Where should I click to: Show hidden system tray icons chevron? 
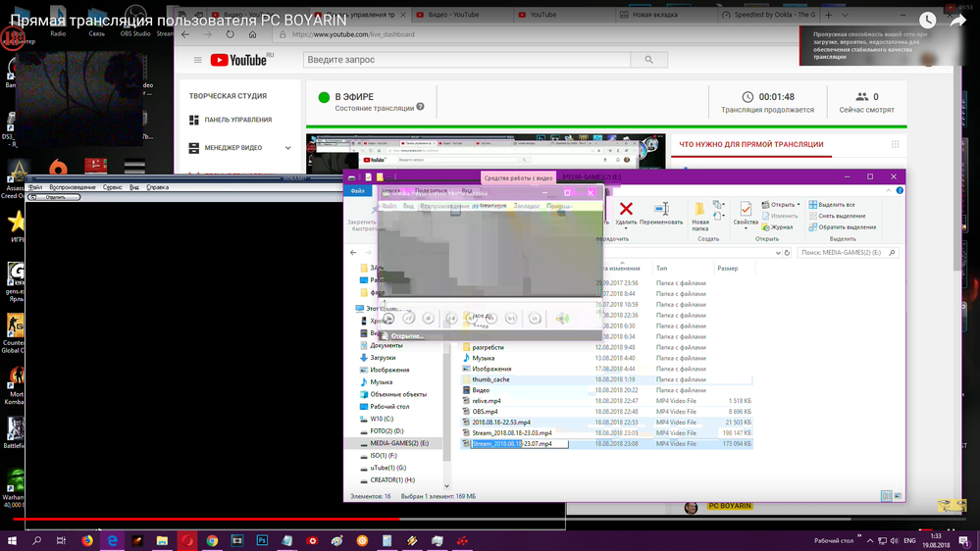click(x=870, y=540)
